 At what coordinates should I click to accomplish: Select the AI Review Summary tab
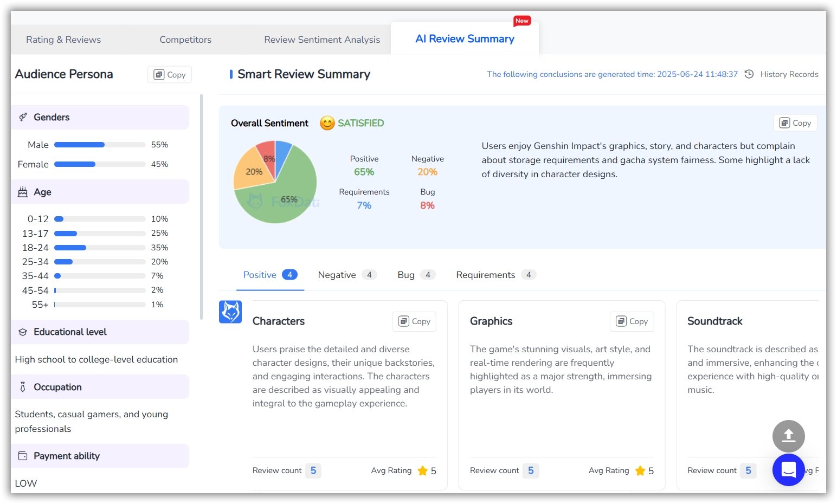(x=465, y=39)
